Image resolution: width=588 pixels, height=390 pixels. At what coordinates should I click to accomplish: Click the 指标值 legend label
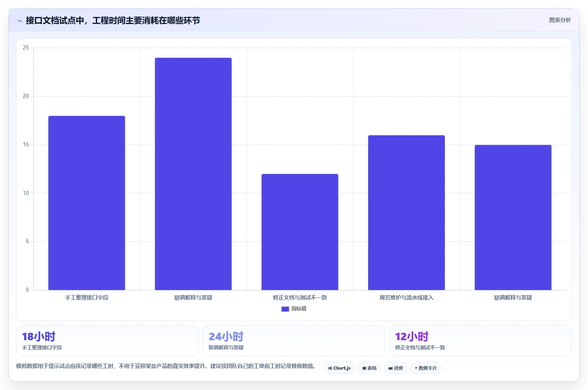[x=299, y=309]
